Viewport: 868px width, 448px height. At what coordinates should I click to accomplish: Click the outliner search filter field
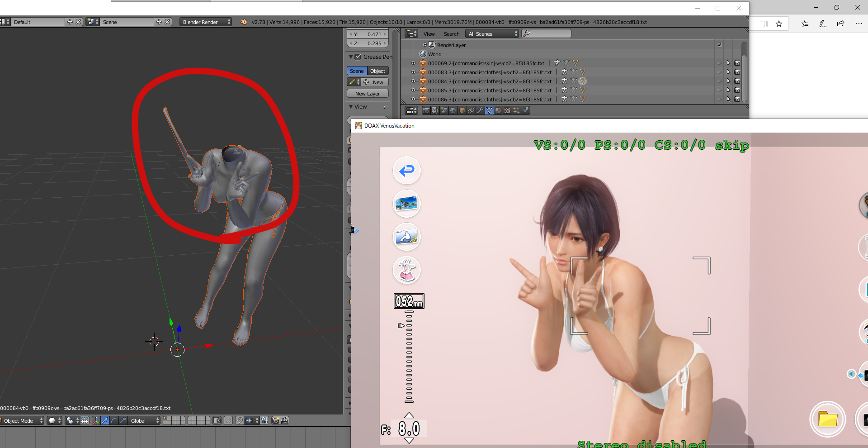click(x=547, y=33)
